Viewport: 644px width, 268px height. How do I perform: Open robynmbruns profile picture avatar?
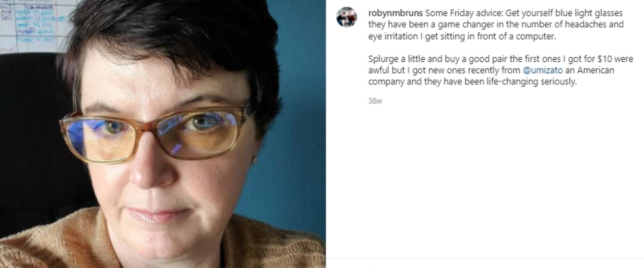click(347, 17)
